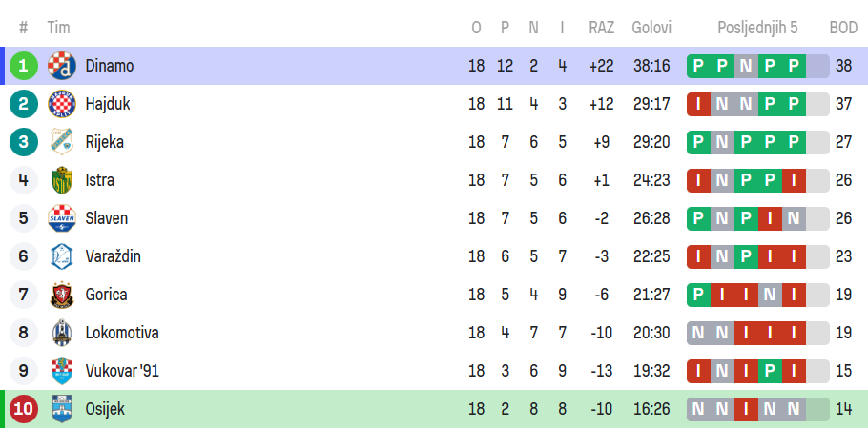Click the green position 1 badge
The height and width of the screenshot is (429, 868).
24,66
